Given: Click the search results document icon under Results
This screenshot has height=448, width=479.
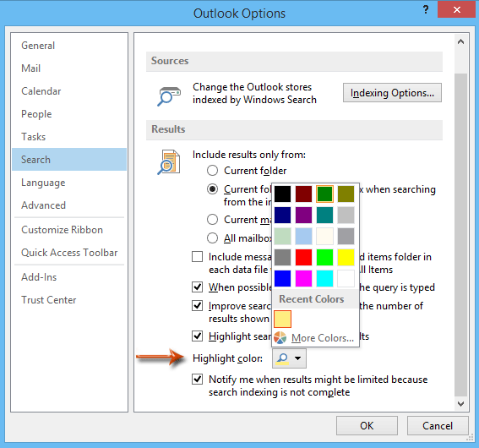Looking at the screenshot, I should point(169,162).
